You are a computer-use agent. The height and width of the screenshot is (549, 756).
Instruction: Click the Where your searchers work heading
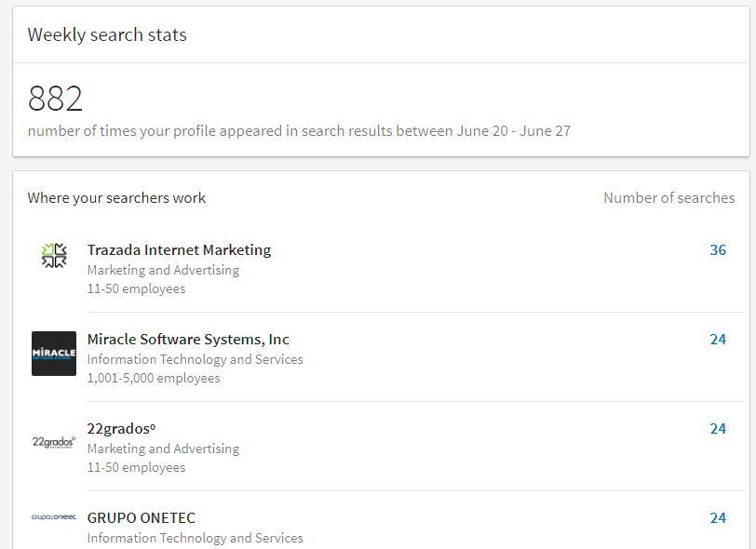point(116,197)
